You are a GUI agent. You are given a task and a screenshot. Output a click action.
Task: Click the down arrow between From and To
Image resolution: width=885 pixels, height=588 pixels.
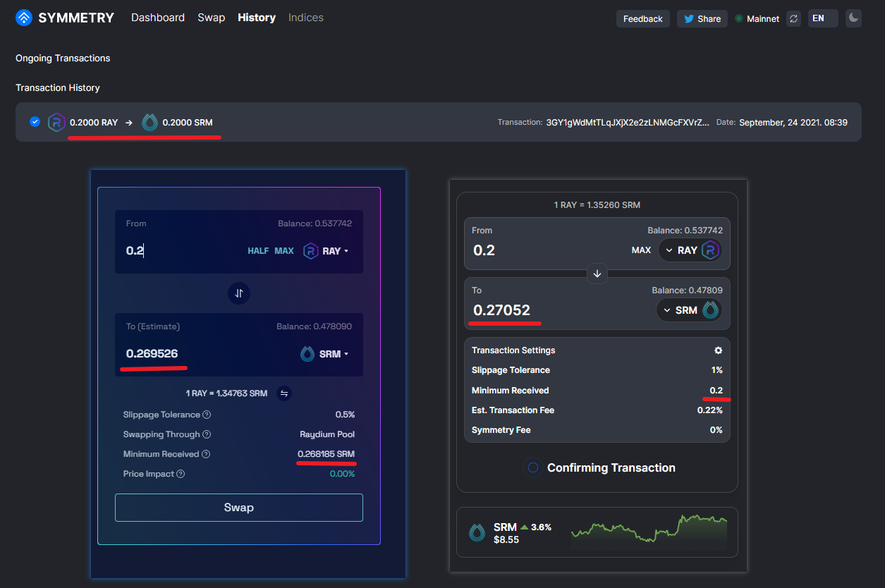click(x=597, y=274)
